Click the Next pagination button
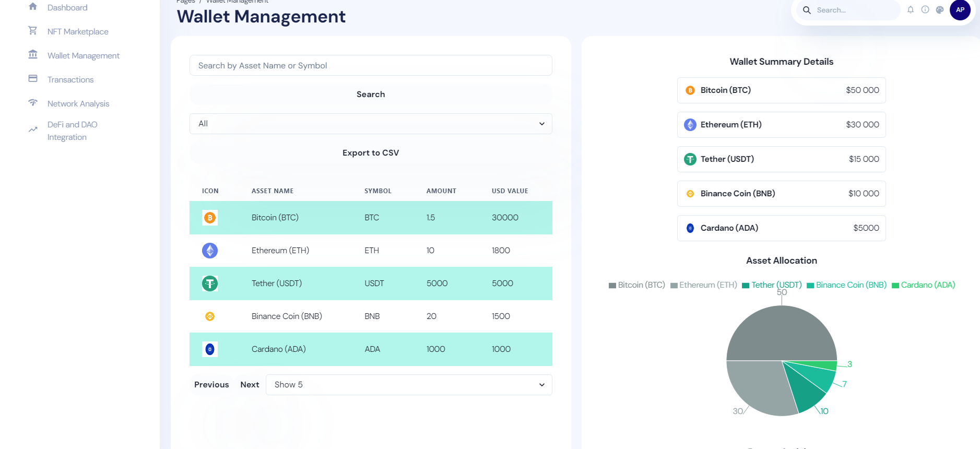Screen dimensions: 980x449 pyautogui.click(x=250, y=385)
